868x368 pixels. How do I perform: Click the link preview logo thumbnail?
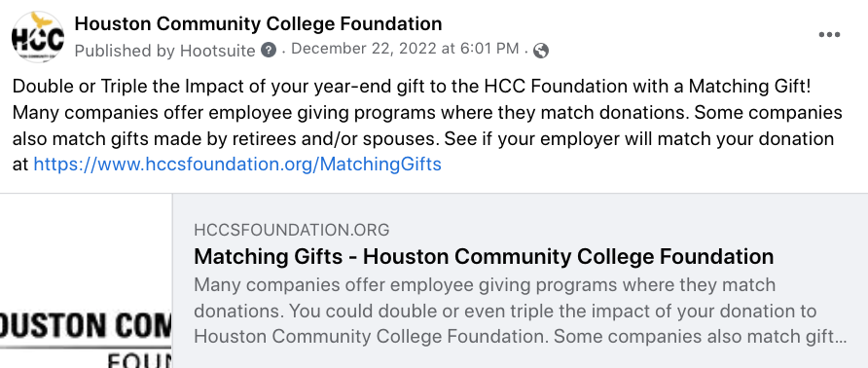[x=86, y=281]
